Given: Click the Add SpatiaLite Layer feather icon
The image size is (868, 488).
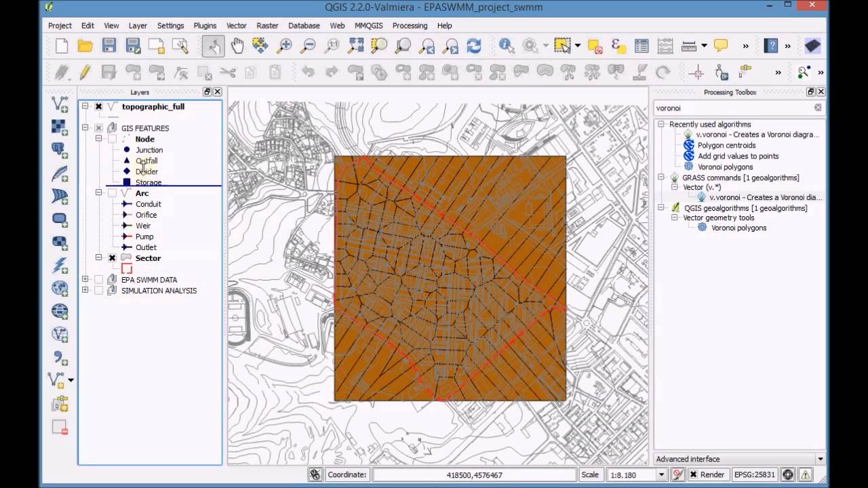Looking at the screenshot, I should (60, 174).
